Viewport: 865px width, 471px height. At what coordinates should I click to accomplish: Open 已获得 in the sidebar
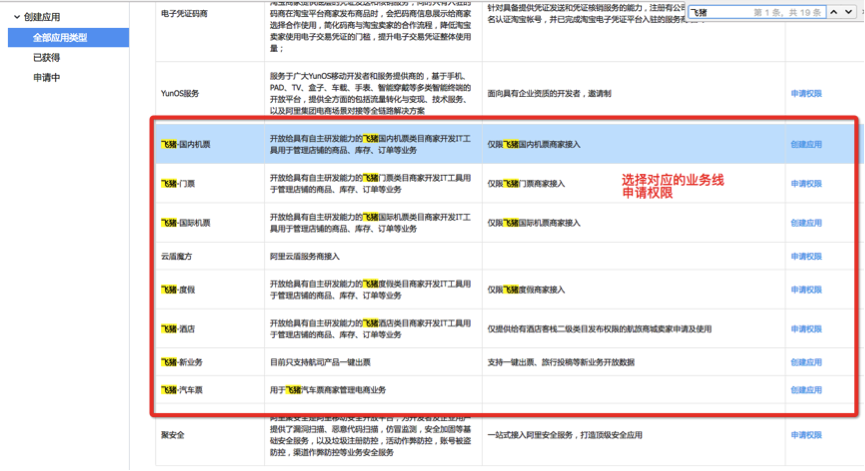(x=46, y=57)
